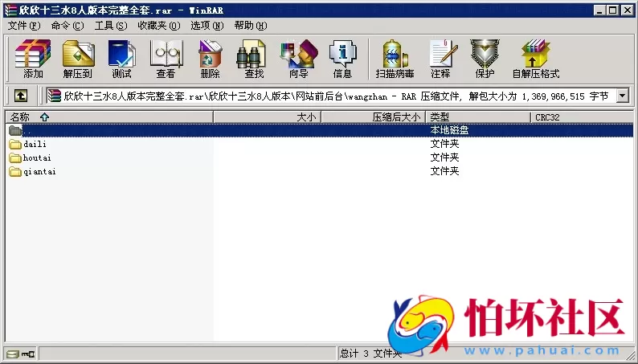Run the 测试 (Test) archive tool

(121, 58)
